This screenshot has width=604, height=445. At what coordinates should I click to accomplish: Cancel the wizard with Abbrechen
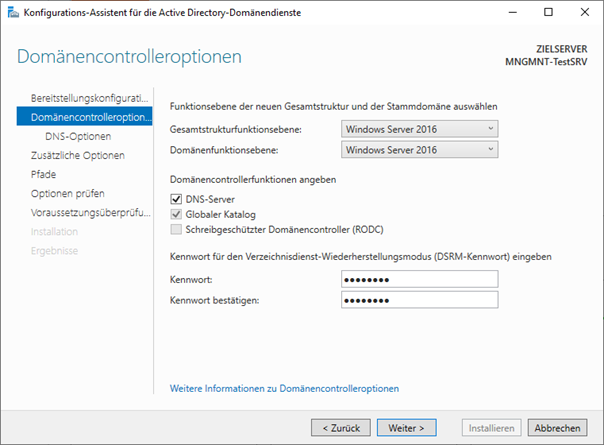(554, 427)
